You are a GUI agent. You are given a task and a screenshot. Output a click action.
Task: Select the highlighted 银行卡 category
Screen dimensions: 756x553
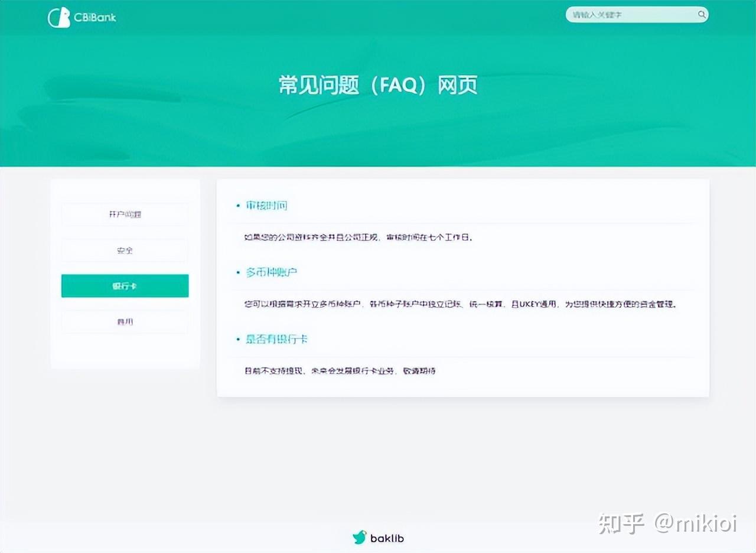pos(125,285)
